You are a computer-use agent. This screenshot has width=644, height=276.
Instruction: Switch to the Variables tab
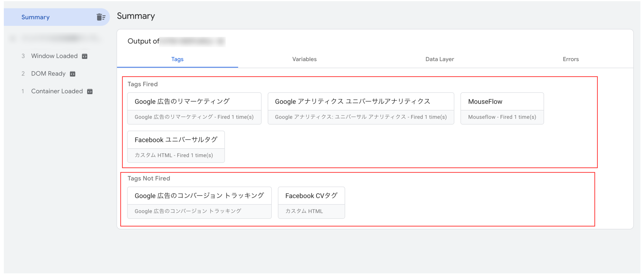304,59
